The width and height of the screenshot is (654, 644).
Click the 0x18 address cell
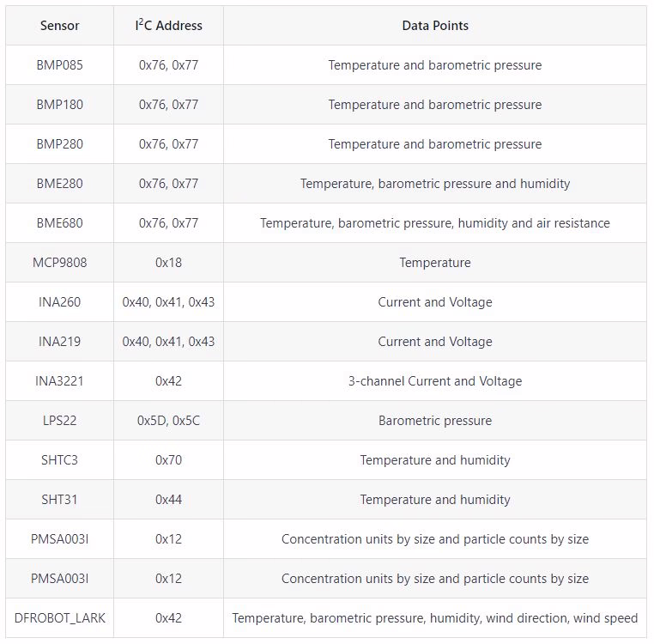pos(168,263)
